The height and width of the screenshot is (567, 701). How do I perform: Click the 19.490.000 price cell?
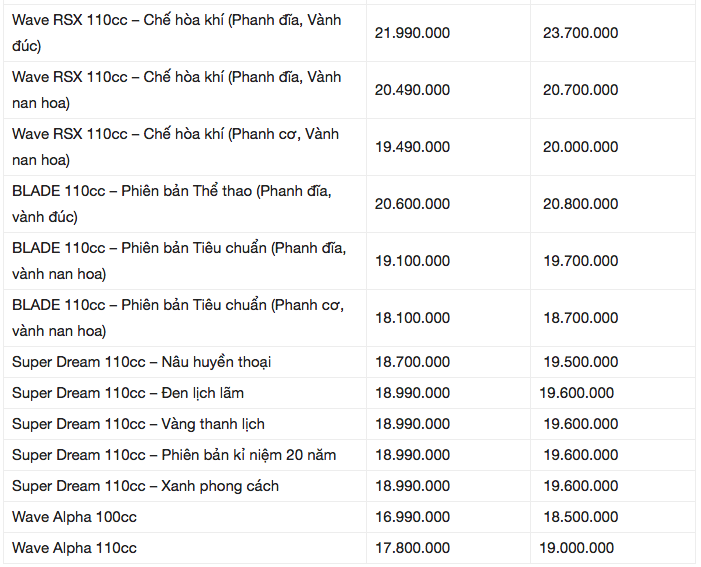(x=412, y=147)
